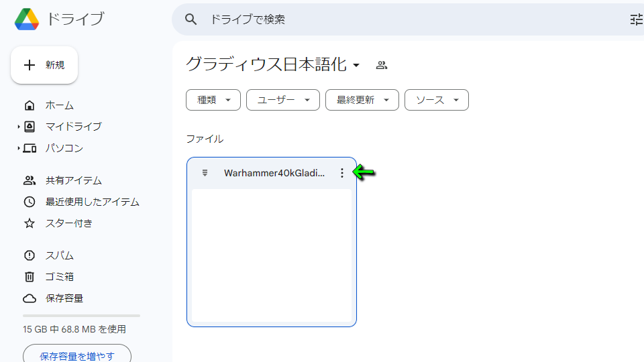Click the パソコン devices icon

[x=29, y=148]
